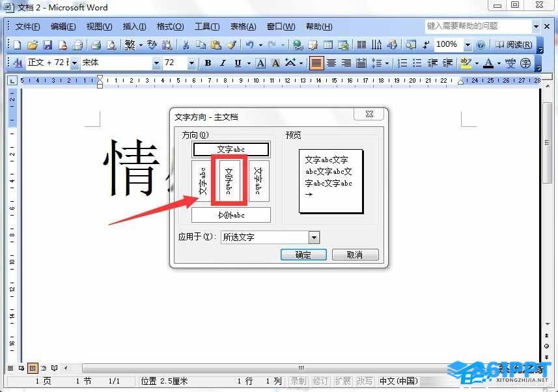Save the document with the floppy disk icon
The image size is (558, 392).
tap(48, 45)
